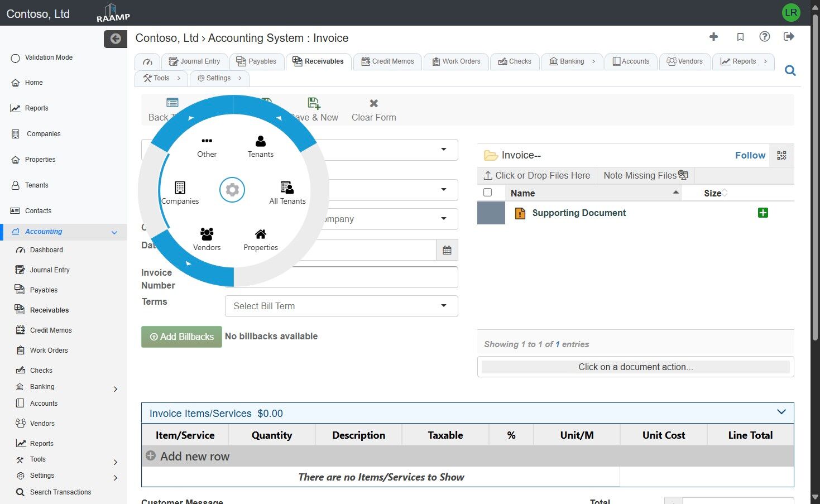Collapse the Accounting sidebar section
The height and width of the screenshot is (504, 820).
point(114,232)
